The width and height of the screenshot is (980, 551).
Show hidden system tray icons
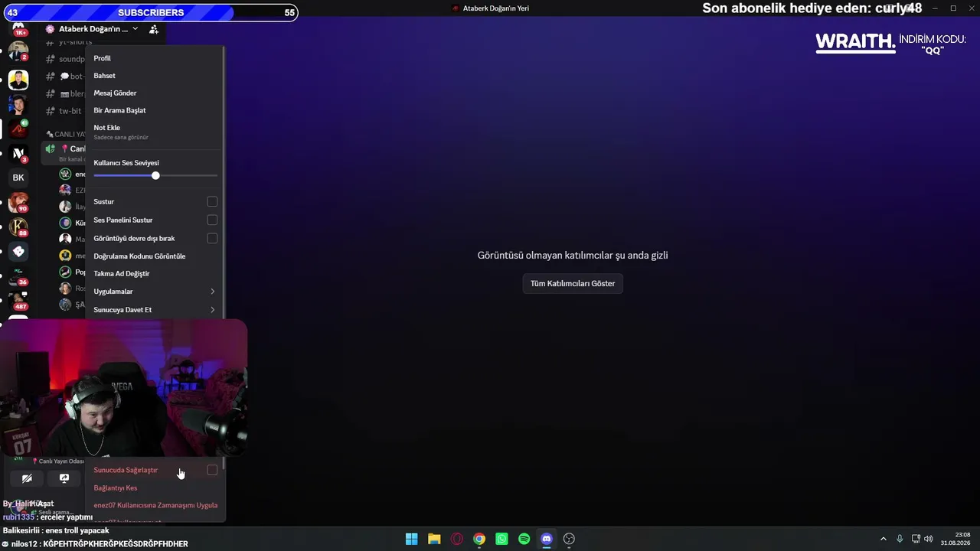tap(884, 539)
